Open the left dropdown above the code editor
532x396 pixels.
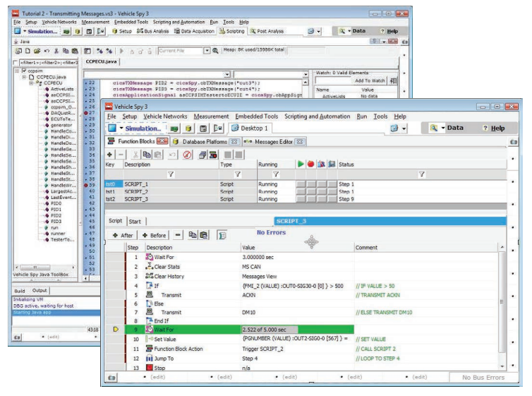(x=227, y=74)
